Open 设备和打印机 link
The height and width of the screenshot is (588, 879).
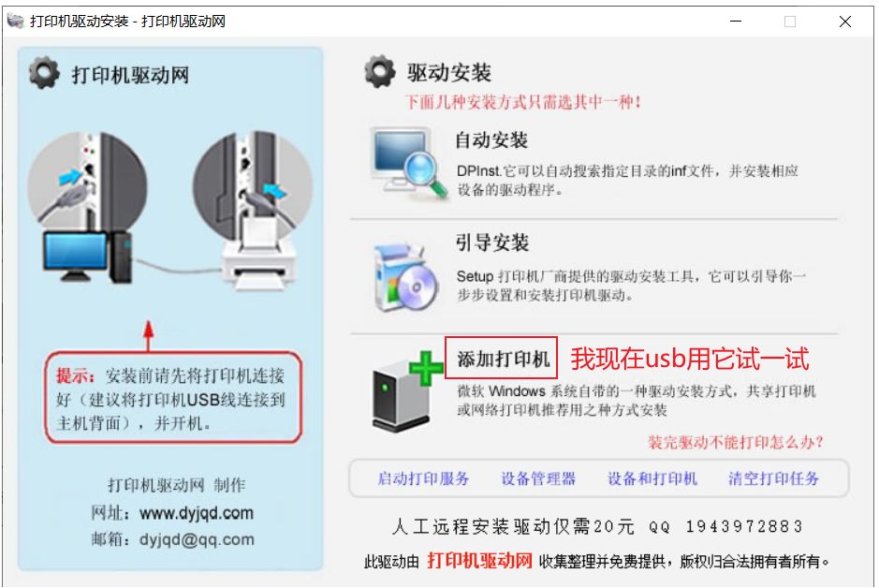652,478
